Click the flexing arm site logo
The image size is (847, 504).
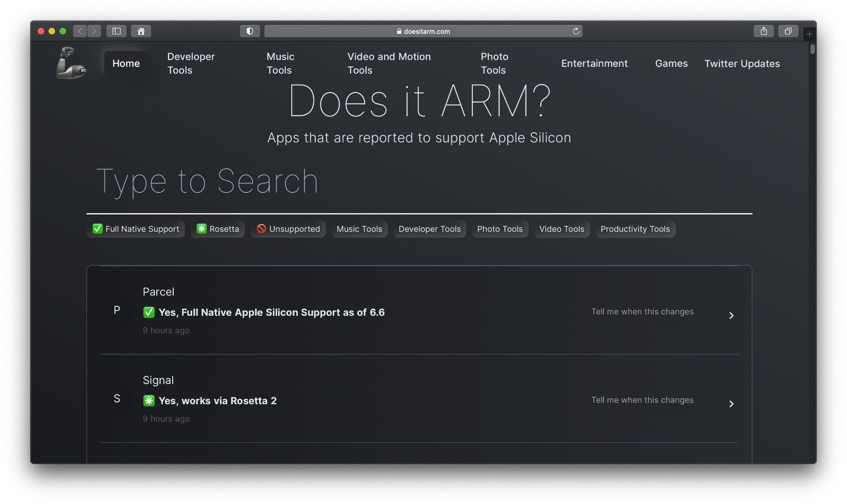tap(71, 63)
